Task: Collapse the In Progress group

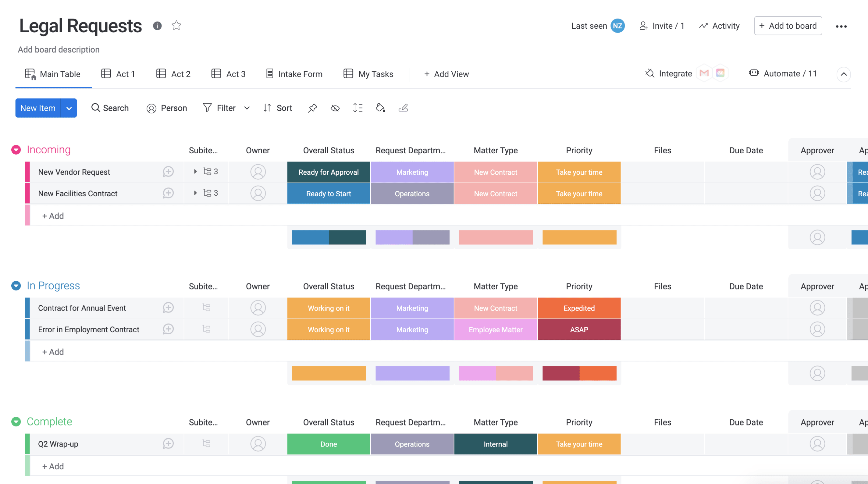Action: (16, 286)
